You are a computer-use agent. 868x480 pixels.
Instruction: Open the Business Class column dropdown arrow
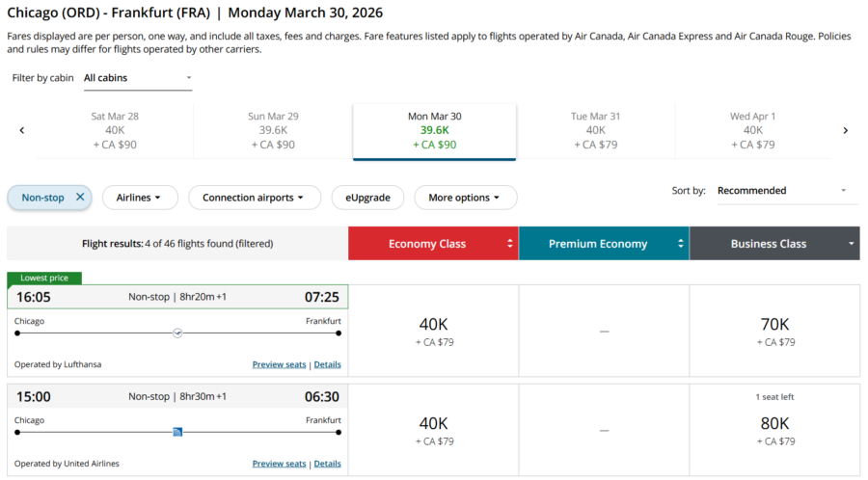click(851, 243)
